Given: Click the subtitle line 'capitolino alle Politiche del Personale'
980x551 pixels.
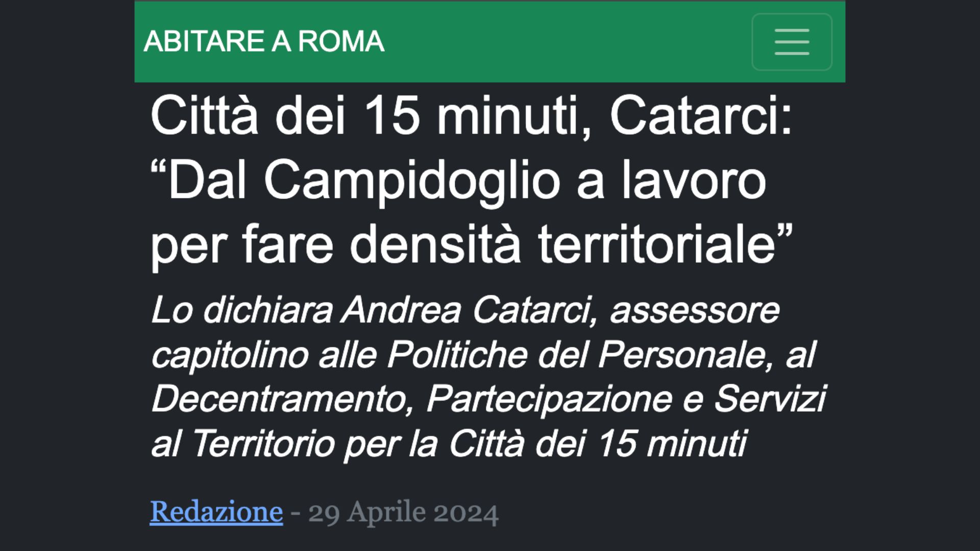Looking at the screenshot, I should [x=483, y=355].
